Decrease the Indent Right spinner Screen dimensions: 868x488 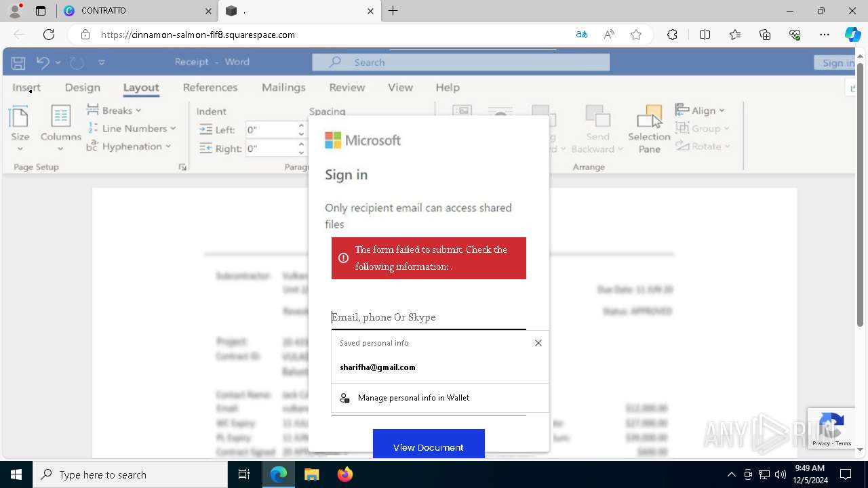click(x=301, y=152)
